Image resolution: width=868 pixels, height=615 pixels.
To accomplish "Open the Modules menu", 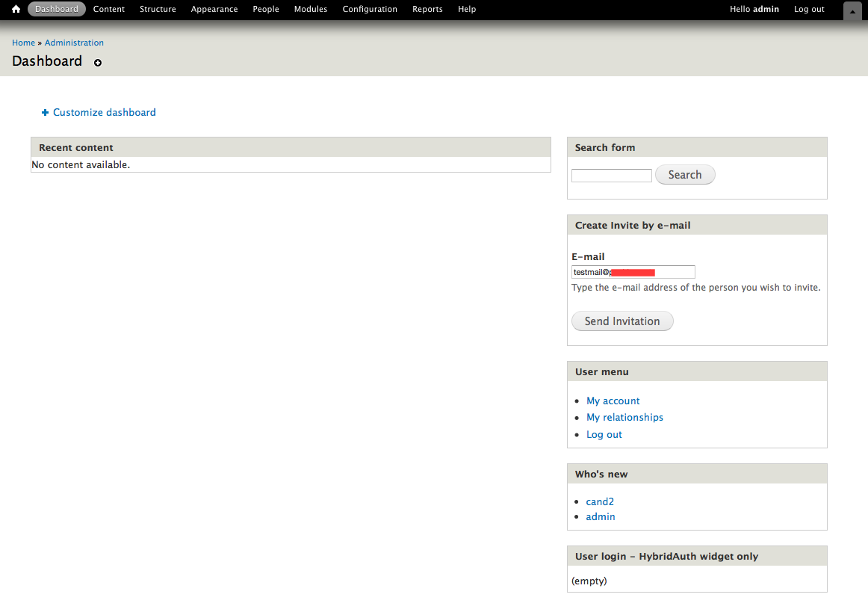I will pyautogui.click(x=311, y=9).
